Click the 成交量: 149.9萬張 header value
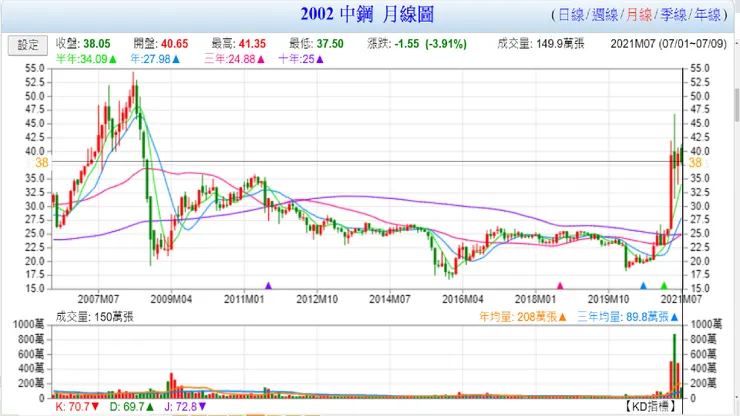 [541, 44]
